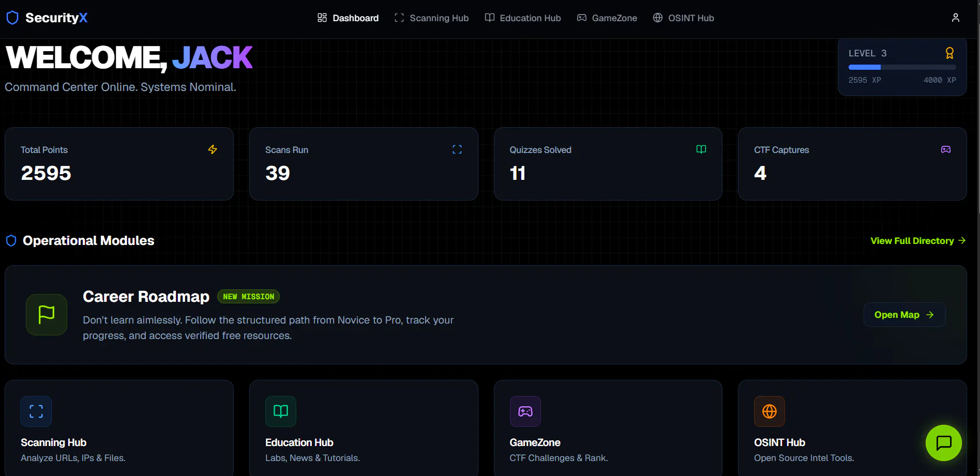Viewport: 980px width, 476px height.
Task: Click the Quizzes Solved value 11
Action: click(518, 173)
